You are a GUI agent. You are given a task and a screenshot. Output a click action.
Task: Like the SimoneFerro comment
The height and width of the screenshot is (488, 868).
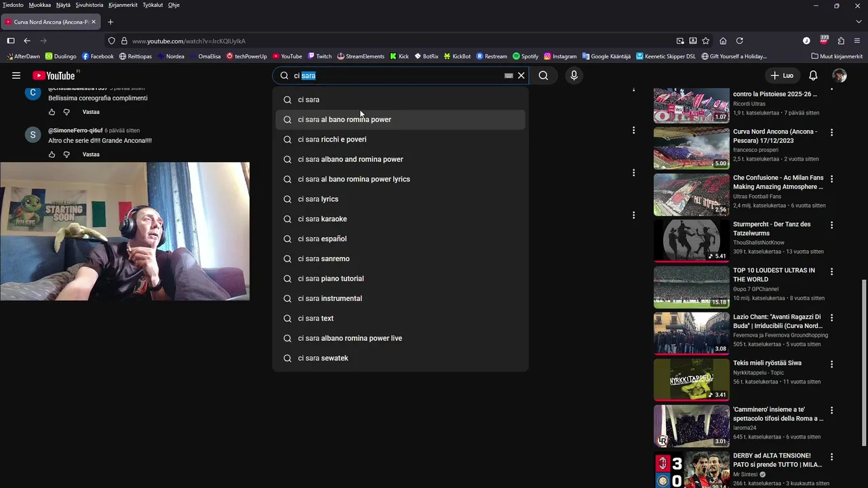[52, 155]
